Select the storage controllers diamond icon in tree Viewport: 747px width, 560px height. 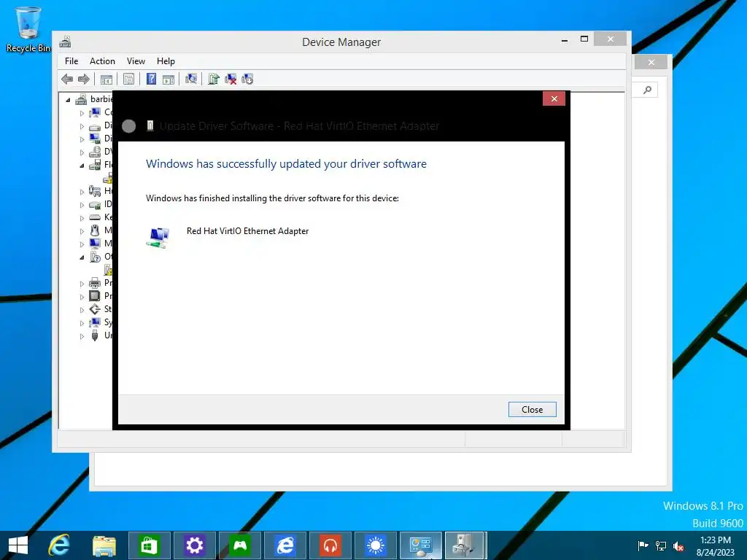tap(95, 309)
